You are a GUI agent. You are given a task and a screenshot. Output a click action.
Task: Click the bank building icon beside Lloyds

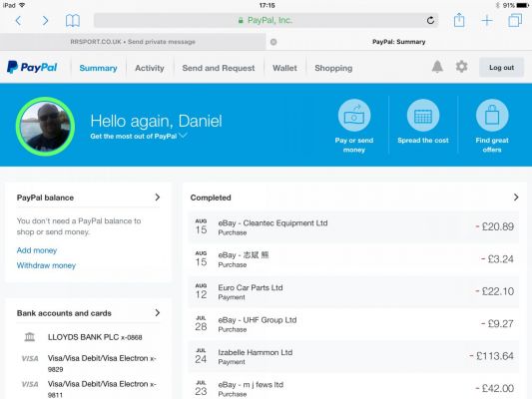click(30, 337)
